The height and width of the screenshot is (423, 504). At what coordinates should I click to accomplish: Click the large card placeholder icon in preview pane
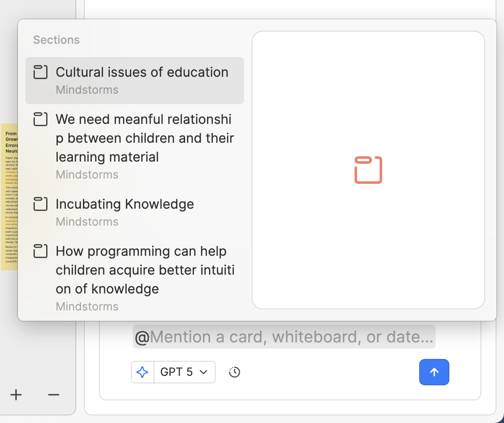[x=368, y=170]
